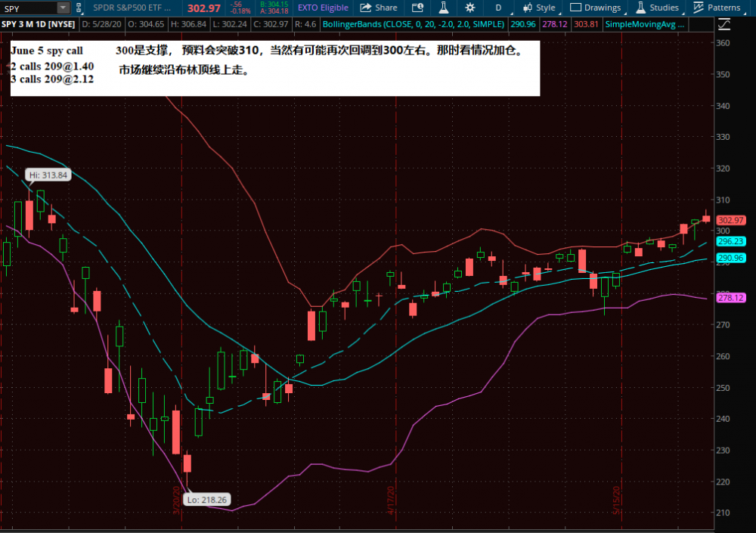The image size is (756, 533).
Task: Click the chart scale icon above the price axis
Action: (723, 24)
